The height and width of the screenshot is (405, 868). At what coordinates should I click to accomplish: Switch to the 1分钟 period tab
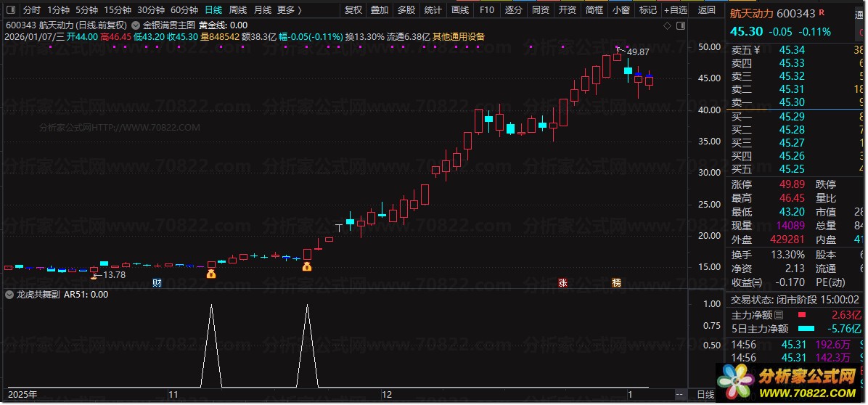[x=58, y=10]
